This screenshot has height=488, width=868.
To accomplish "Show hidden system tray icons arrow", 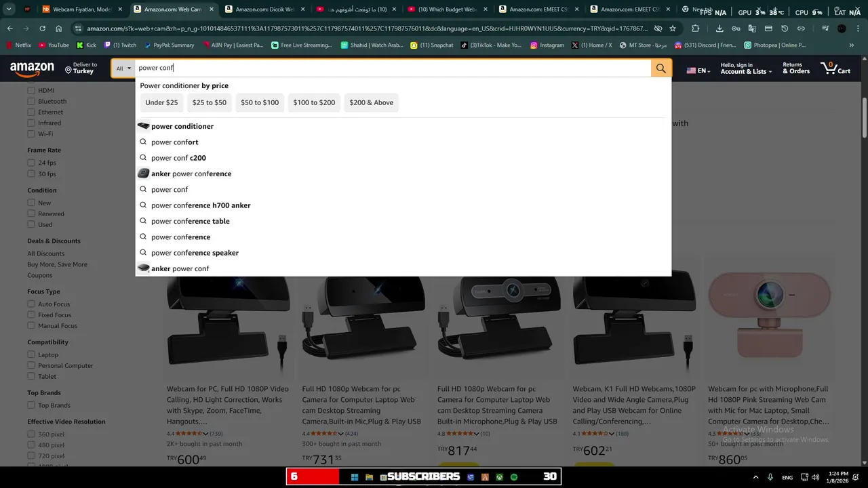I will 755,477.
